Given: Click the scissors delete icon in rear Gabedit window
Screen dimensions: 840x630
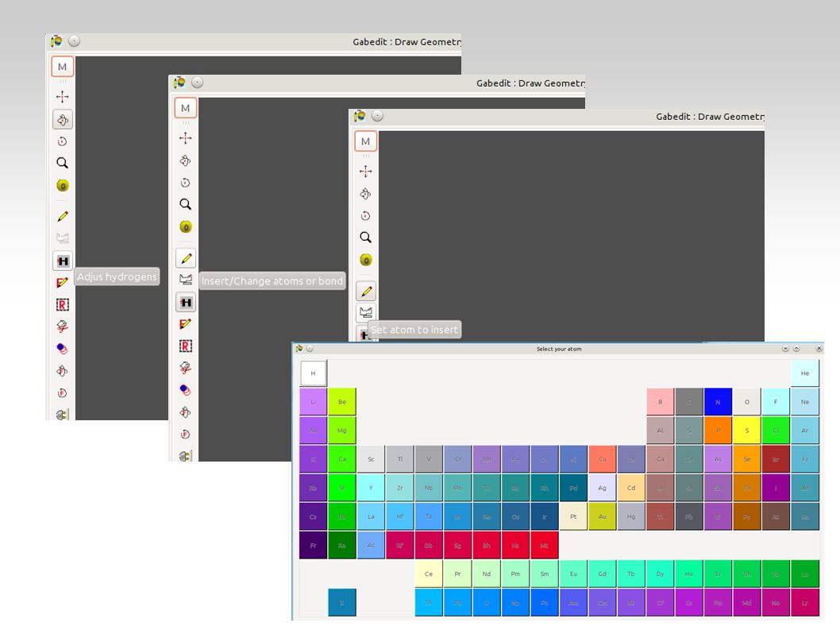Looking at the screenshot, I should [63, 327].
